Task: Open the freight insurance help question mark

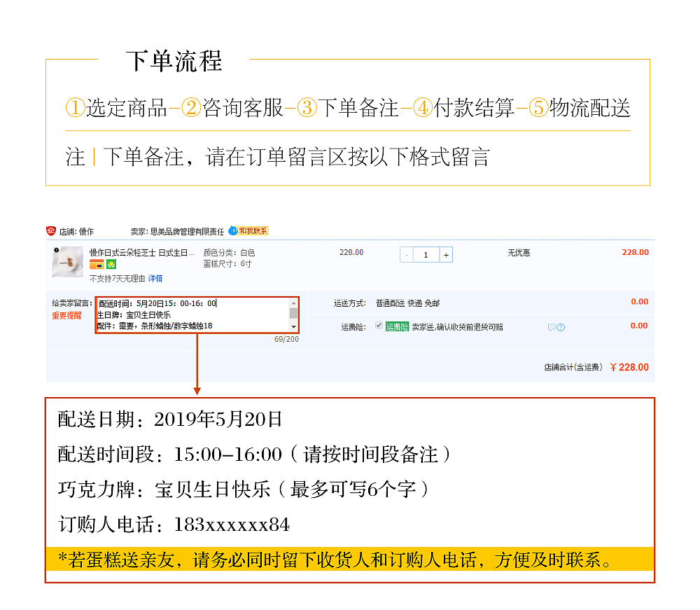Action: (561, 327)
